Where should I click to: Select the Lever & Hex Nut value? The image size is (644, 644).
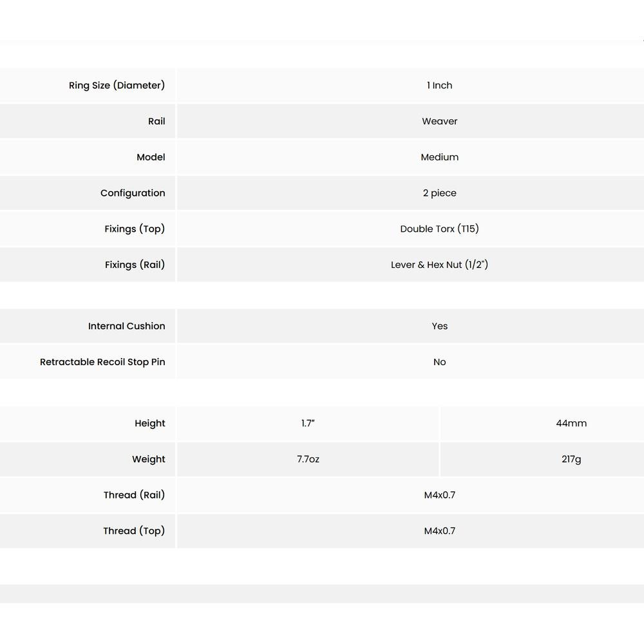[439, 265]
